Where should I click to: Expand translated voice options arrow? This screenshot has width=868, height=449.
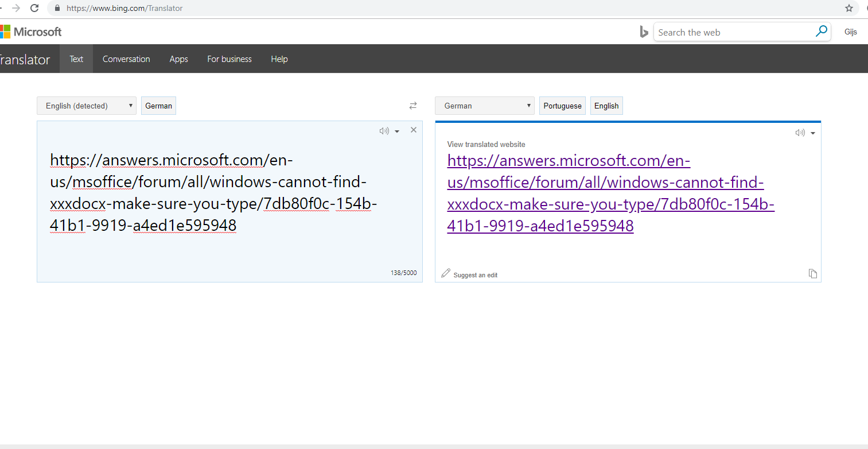813,133
